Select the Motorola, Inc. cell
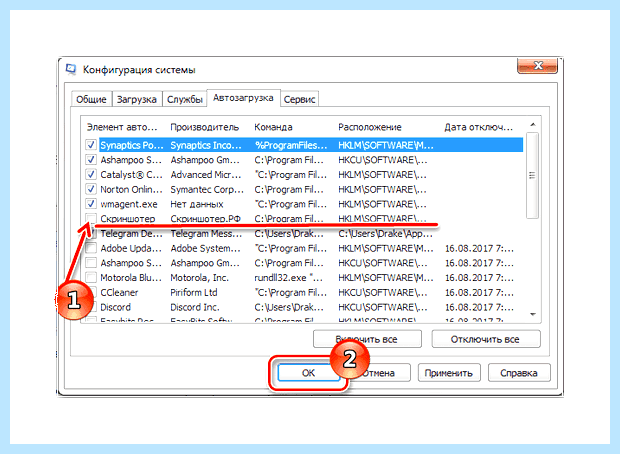The image size is (620, 454). (200, 278)
